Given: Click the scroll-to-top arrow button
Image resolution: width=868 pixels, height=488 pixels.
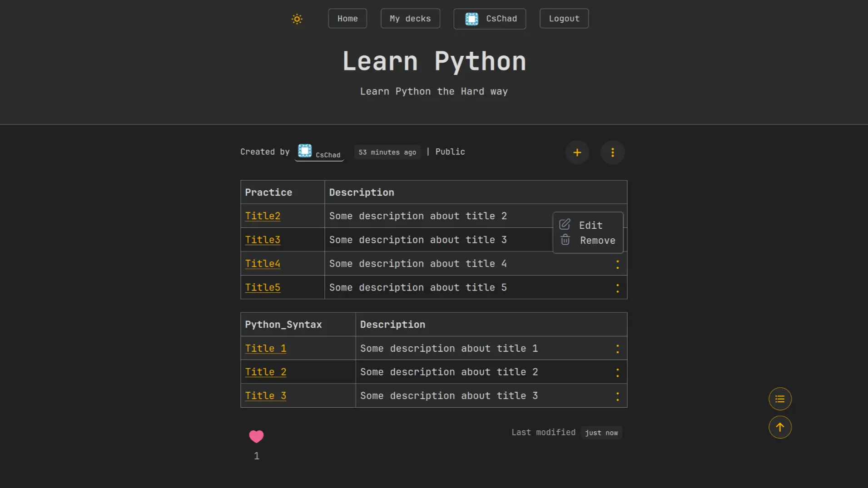Looking at the screenshot, I should pos(780,427).
